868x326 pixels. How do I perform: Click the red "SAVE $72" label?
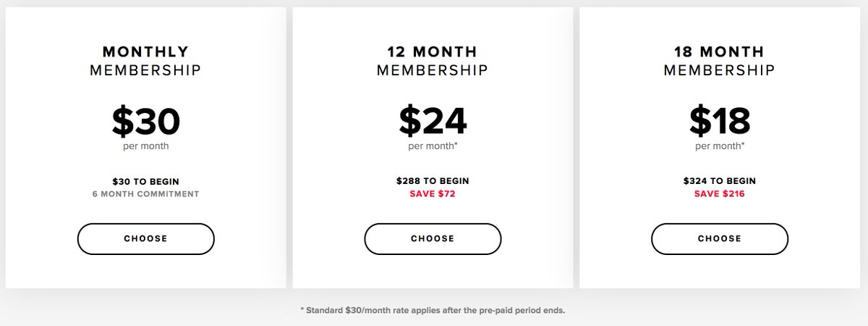[433, 194]
